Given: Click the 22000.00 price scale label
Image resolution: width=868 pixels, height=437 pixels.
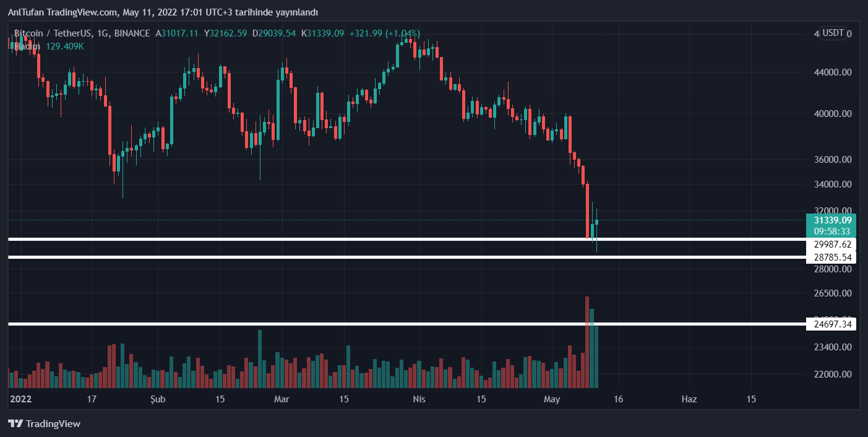Looking at the screenshot, I should click(x=833, y=374).
